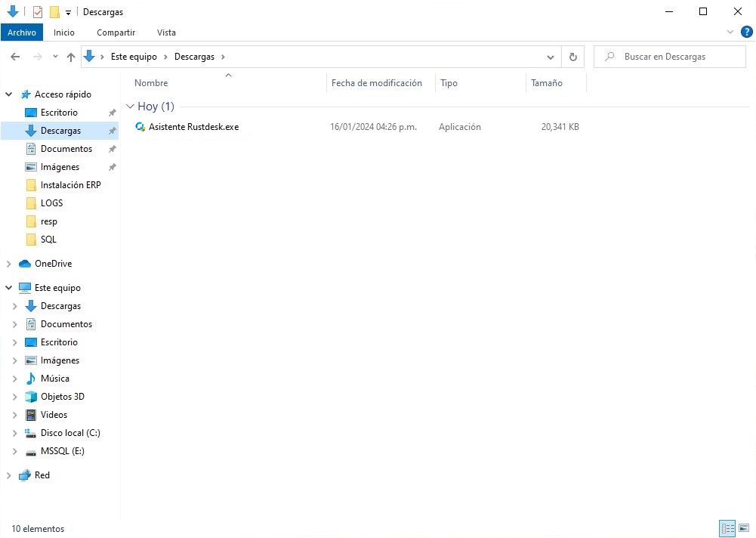Open the Instalación ERP folder
Viewport: 756px width, 538px height.
click(71, 184)
